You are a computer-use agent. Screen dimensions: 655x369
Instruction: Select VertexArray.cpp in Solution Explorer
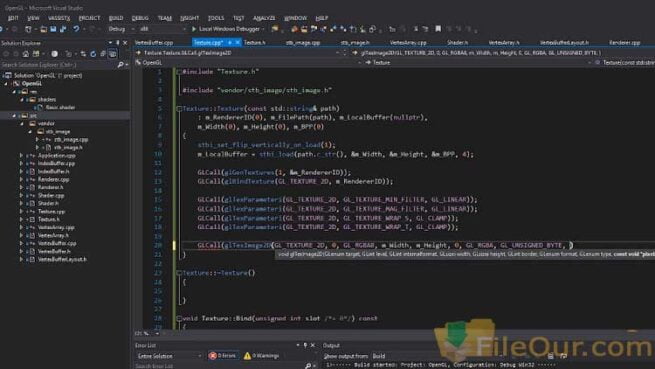(56, 227)
